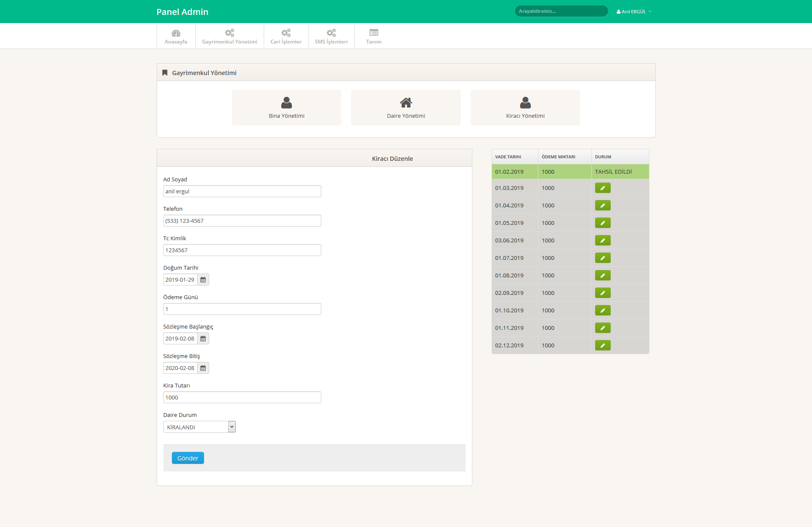The width and height of the screenshot is (812, 527).
Task: Open the Daire Durum KİRALANDI dropdown
Action: click(x=199, y=427)
